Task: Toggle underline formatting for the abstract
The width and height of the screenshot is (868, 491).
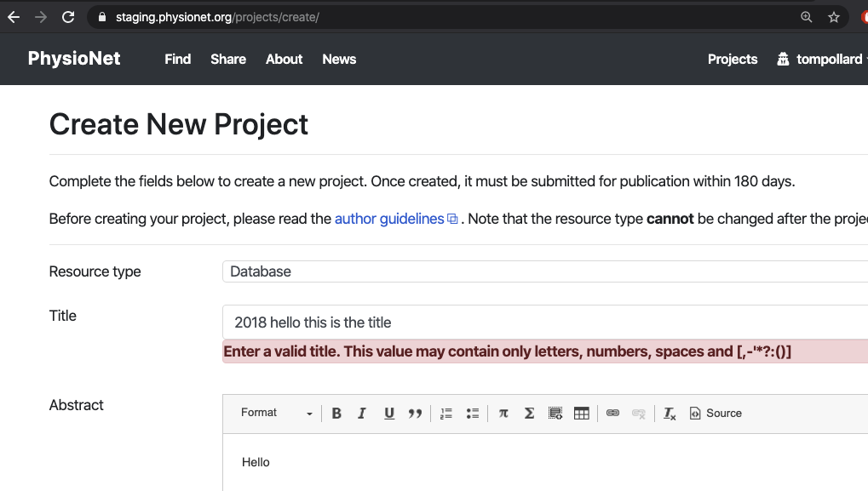Action: point(388,413)
